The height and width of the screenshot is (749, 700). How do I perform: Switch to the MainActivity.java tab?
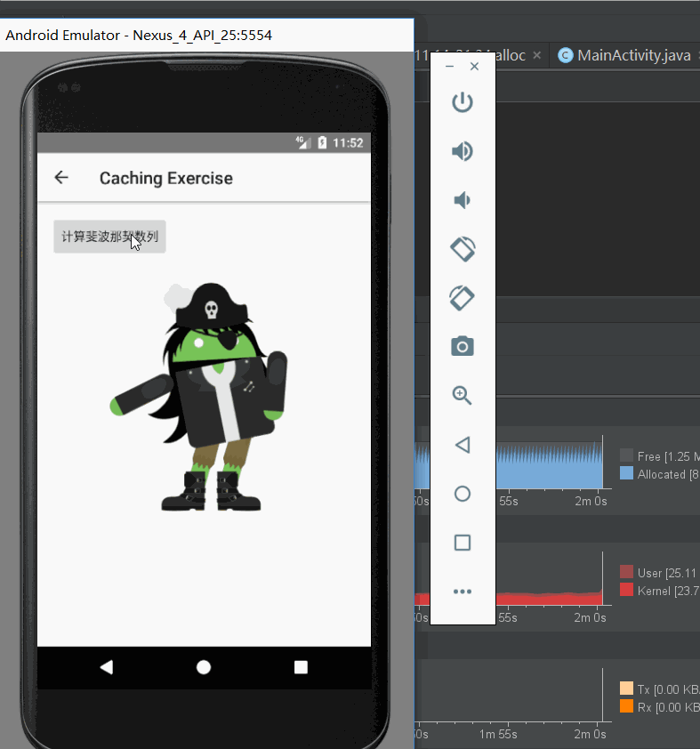[x=626, y=55]
